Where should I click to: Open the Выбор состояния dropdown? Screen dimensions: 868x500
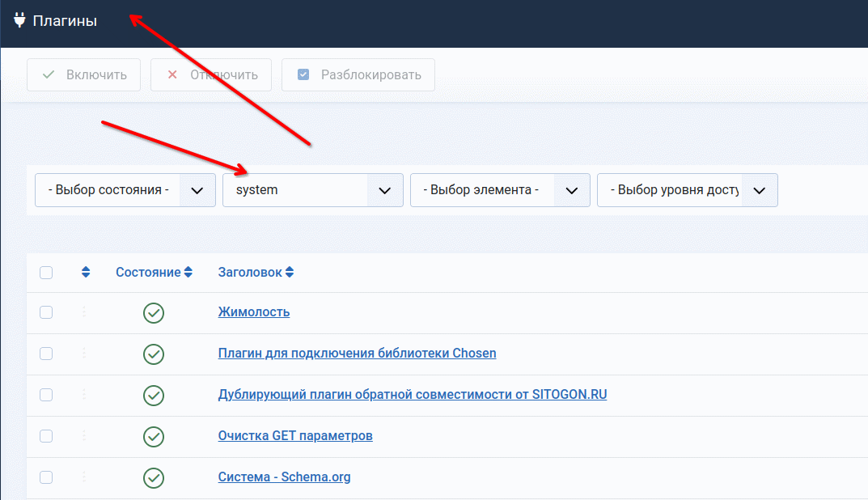[x=125, y=190]
